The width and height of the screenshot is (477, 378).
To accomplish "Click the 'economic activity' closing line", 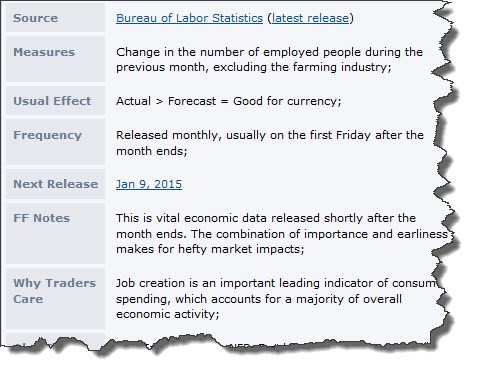I will 168,314.
